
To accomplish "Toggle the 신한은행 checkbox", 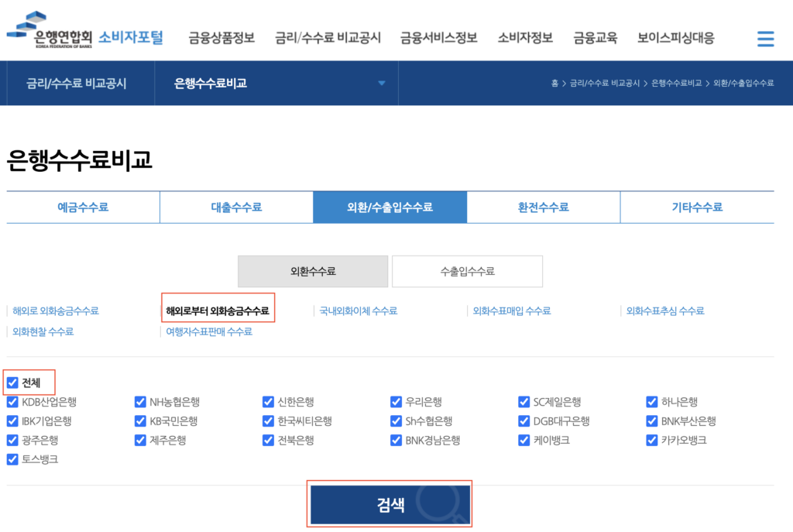I will pos(268,402).
